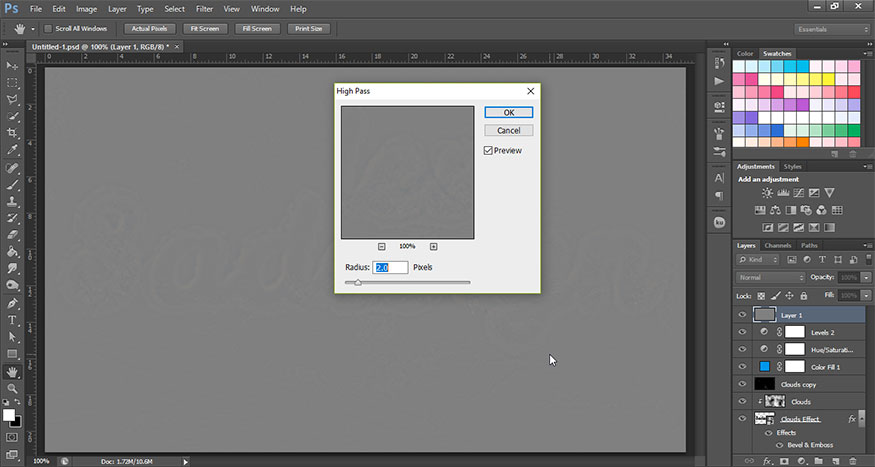Select the Move tool
The height and width of the screenshot is (467, 875).
13,65
